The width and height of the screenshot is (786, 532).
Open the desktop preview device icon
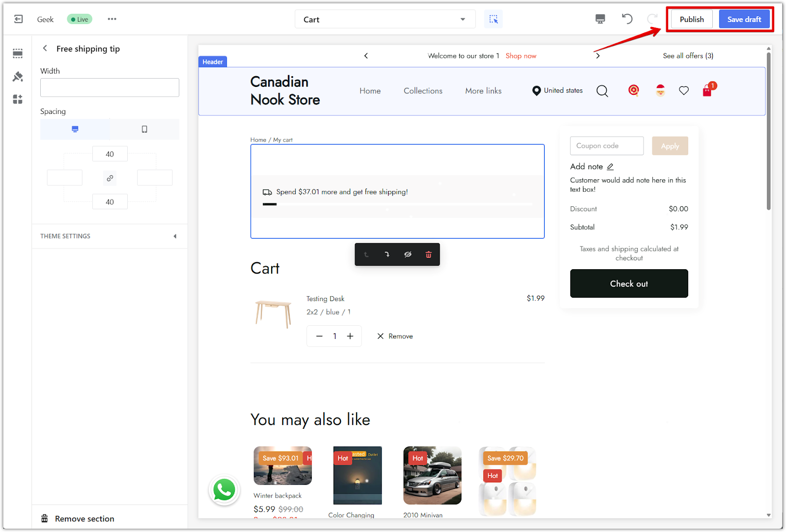(600, 19)
